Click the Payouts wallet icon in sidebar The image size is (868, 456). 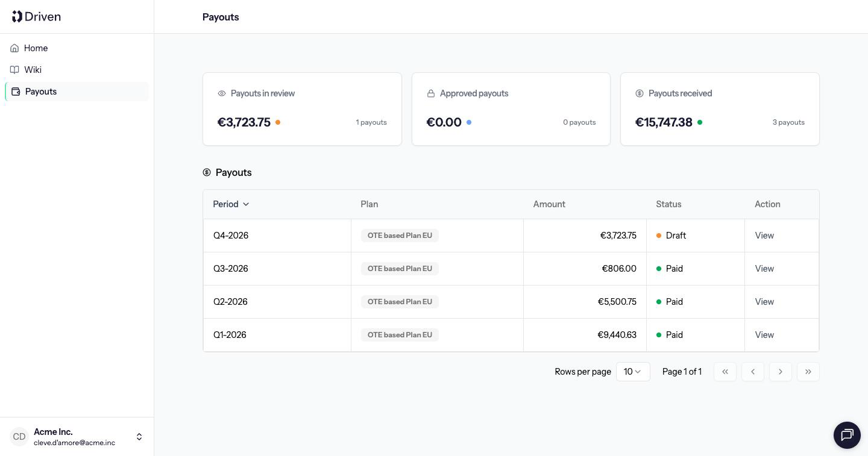click(16, 92)
